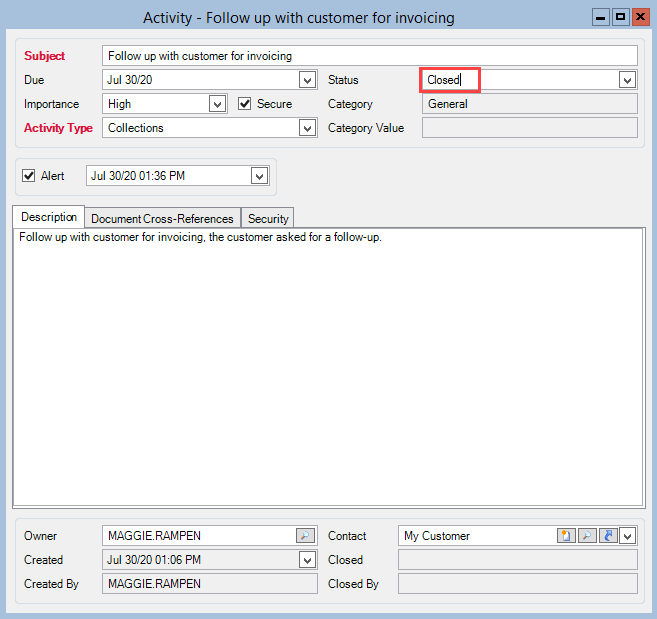Expand the Contact dropdown arrow
Screen dimensions: 657x619
[x=627, y=536]
